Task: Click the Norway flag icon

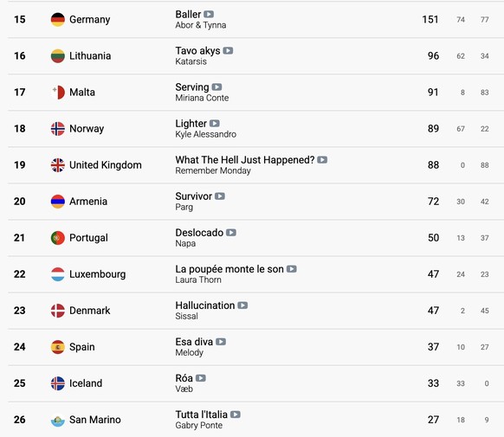Action: [x=58, y=129]
